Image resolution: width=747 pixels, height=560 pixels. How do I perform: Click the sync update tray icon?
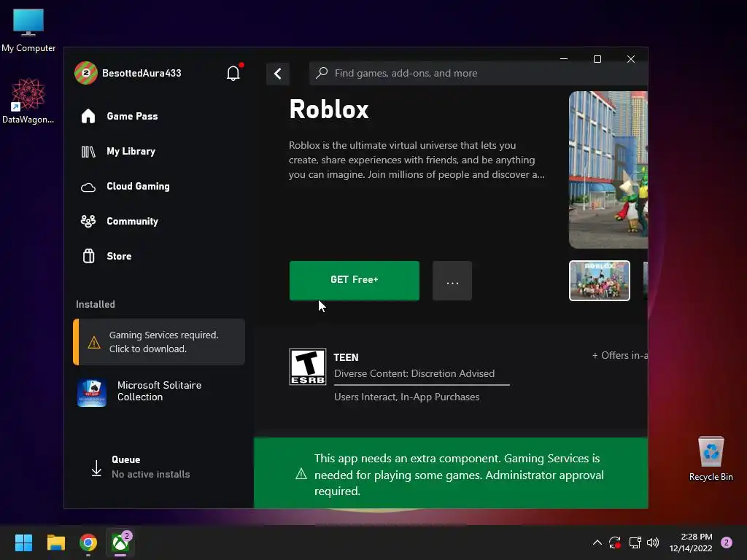click(615, 542)
